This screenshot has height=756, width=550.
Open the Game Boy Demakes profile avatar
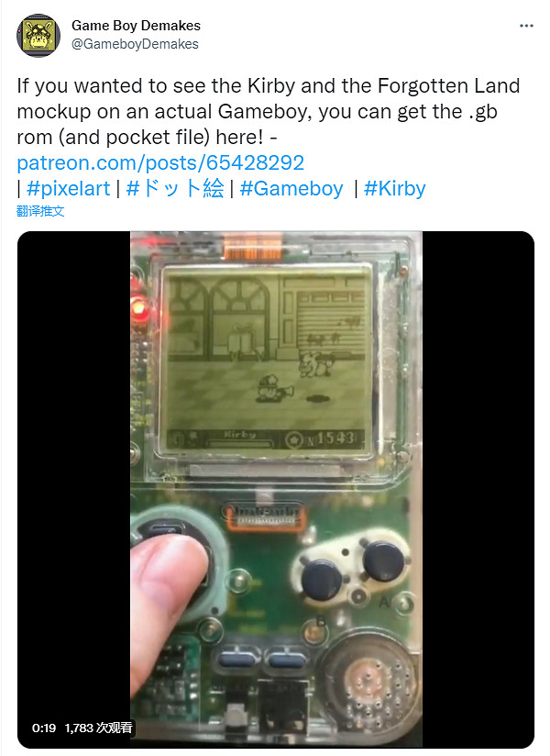[x=38, y=35]
